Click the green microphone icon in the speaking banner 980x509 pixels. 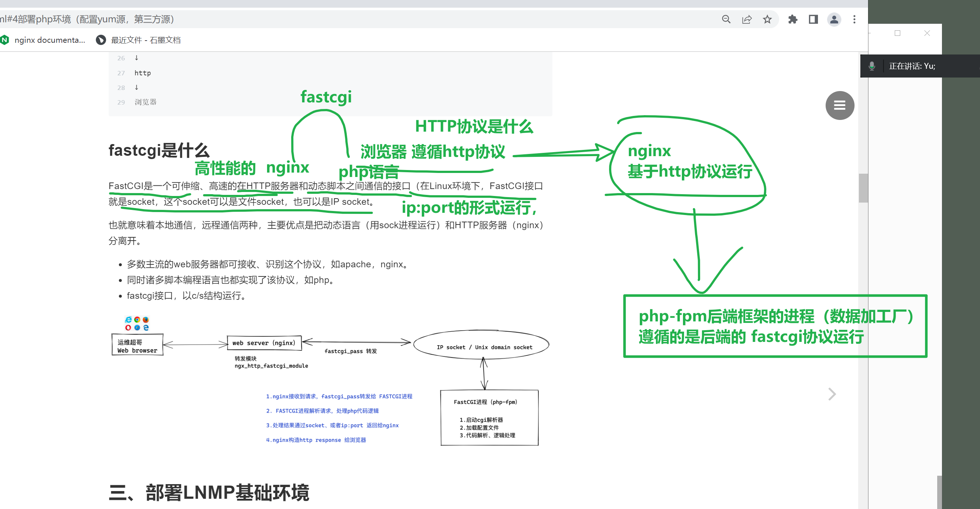(x=872, y=66)
